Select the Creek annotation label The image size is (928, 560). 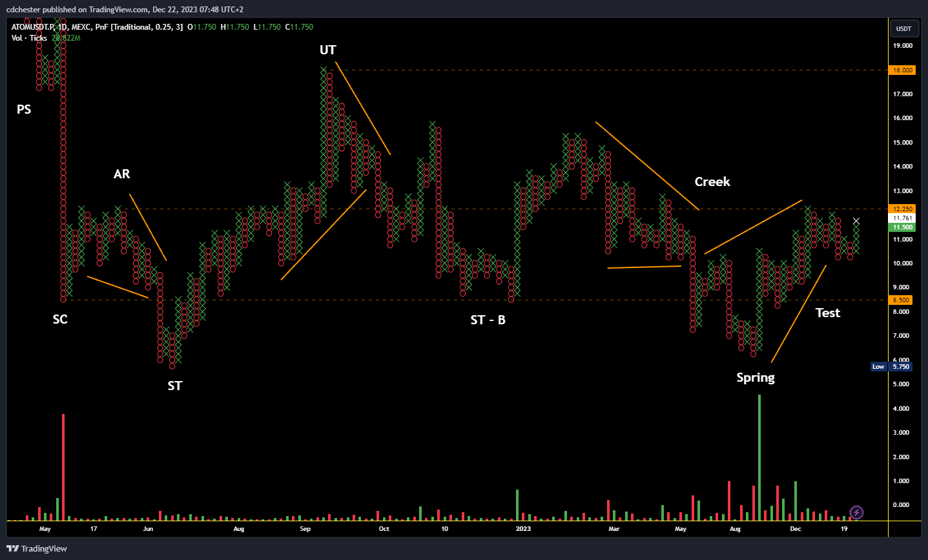712,181
